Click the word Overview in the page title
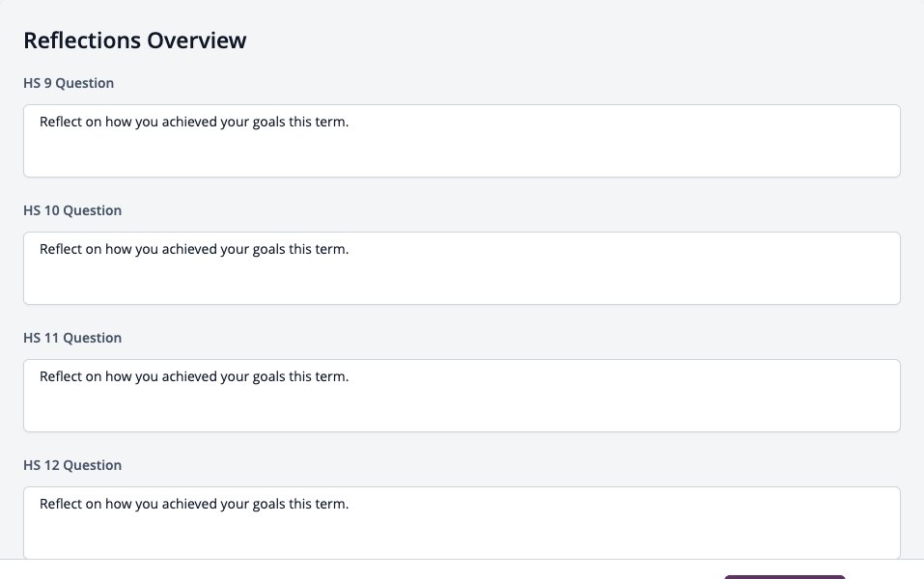The height and width of the screenshot is (579, 924). coord(196,41)
